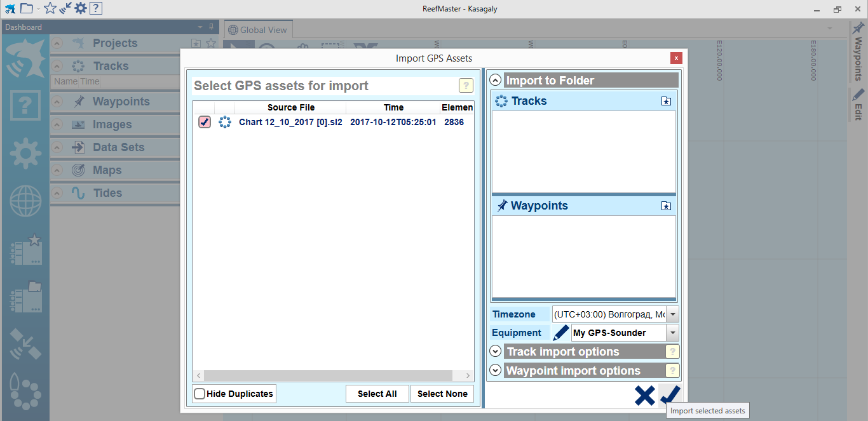Close the Import GPS Assets dialog
Viewport: 868px width, 421px height.
click(x=676, y=58)
